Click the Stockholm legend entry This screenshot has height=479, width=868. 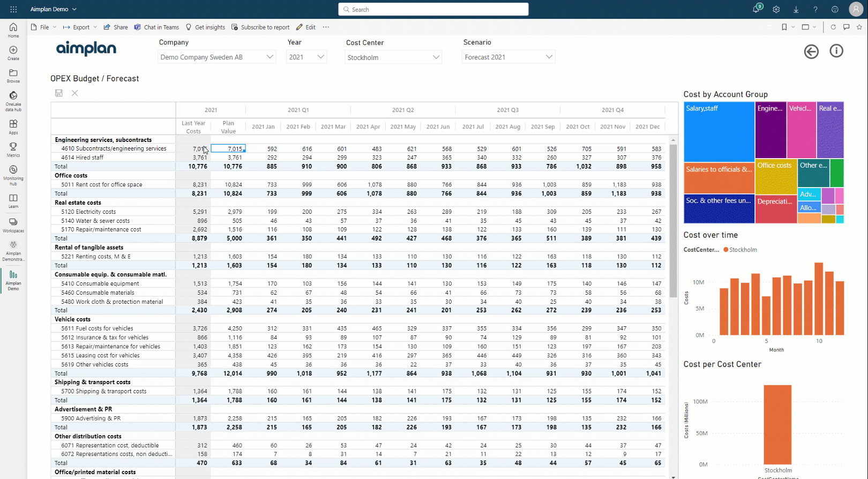point(740,250)
